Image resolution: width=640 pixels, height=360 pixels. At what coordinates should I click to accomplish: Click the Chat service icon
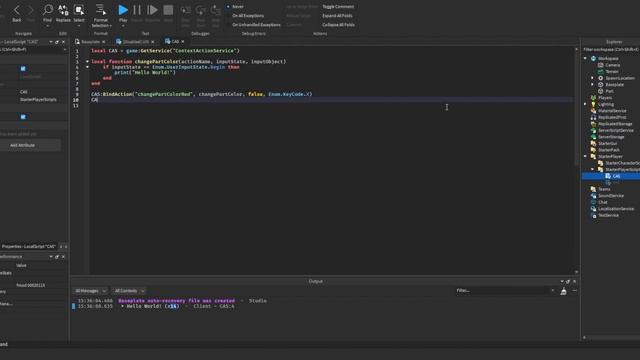tap(593, 202)
